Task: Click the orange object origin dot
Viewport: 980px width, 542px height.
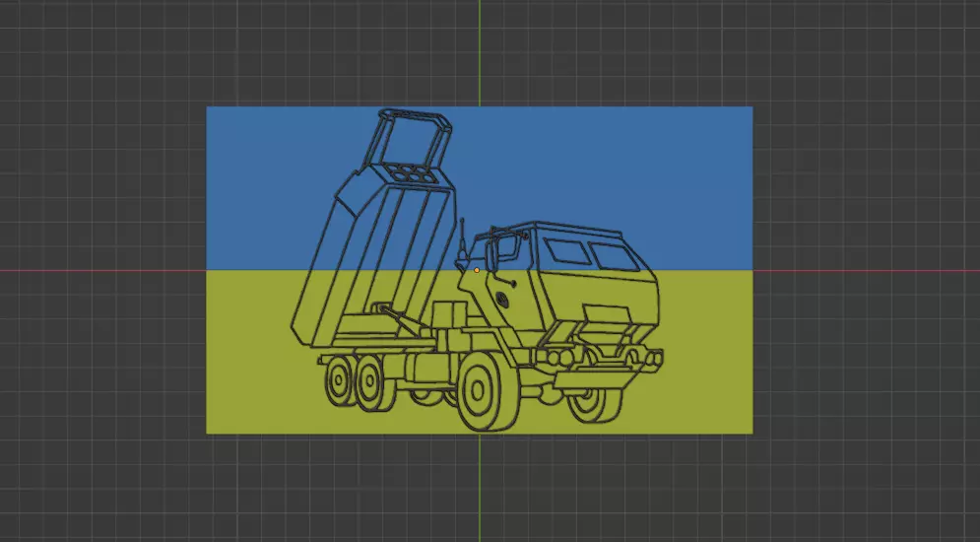Action: click(x=477, y=270)
